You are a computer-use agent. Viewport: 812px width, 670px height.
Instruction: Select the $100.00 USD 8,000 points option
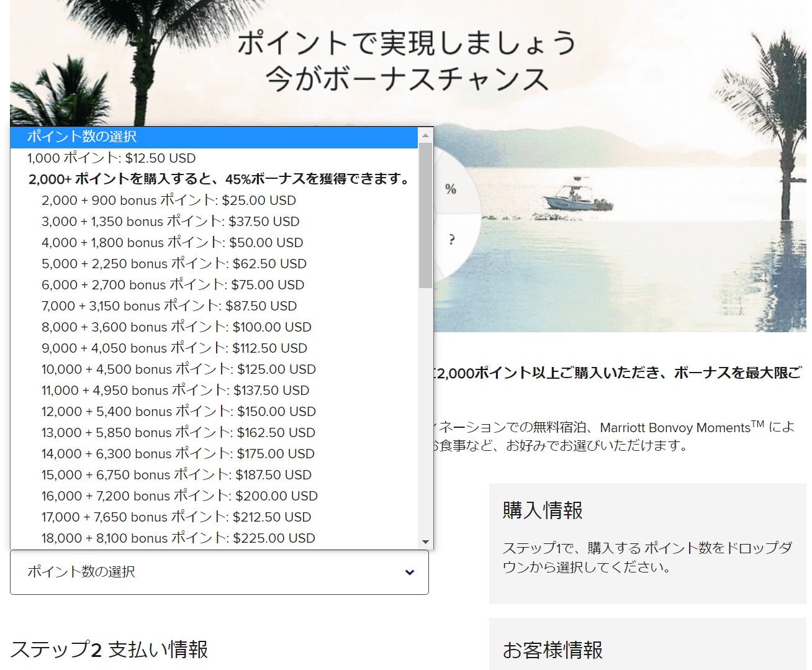176,327
